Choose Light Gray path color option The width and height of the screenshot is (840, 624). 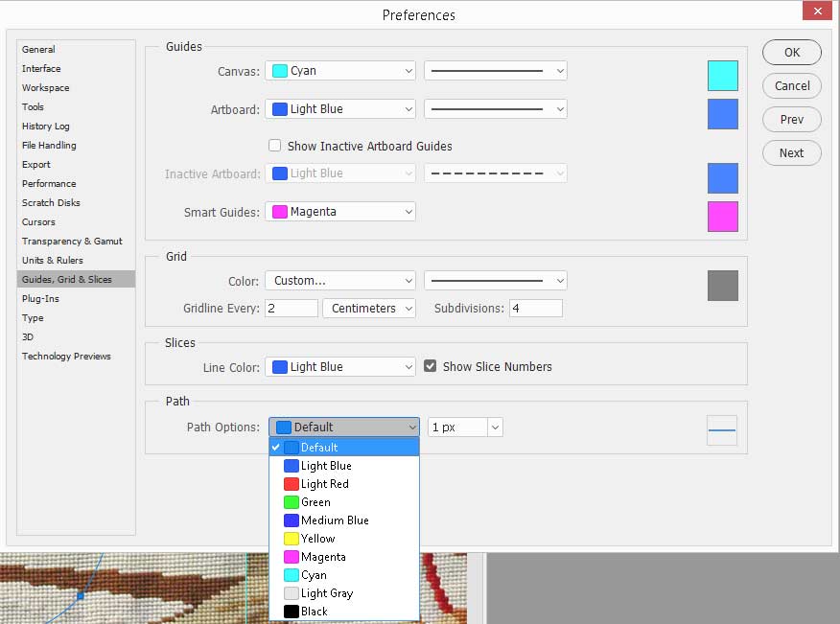click(344, 593)
